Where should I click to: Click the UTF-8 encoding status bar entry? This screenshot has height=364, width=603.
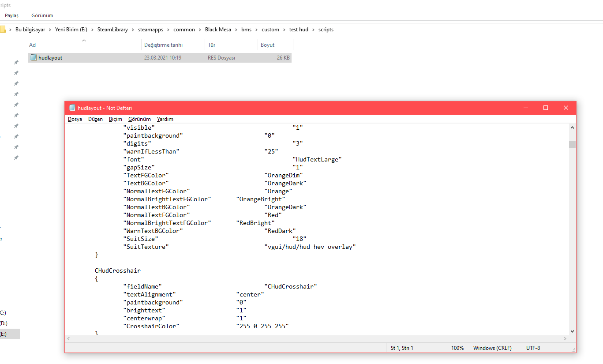tap(533, 348)
